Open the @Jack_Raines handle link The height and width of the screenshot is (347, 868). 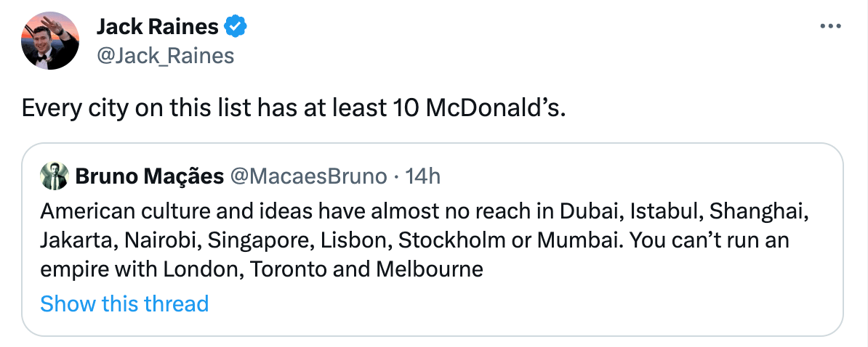coord(165,56)
